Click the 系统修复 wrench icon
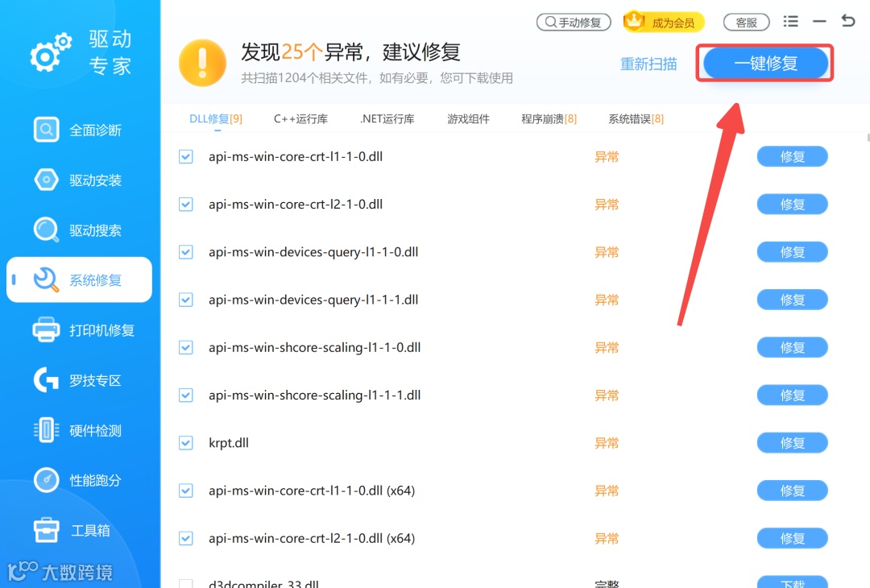This screenshot has width=870, height=588. (46, 280)
